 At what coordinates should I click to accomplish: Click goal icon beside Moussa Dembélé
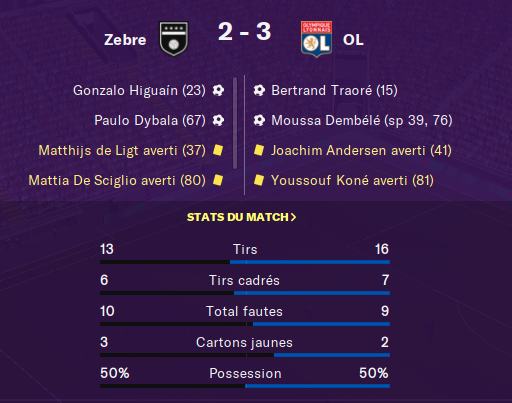(259, 120)
